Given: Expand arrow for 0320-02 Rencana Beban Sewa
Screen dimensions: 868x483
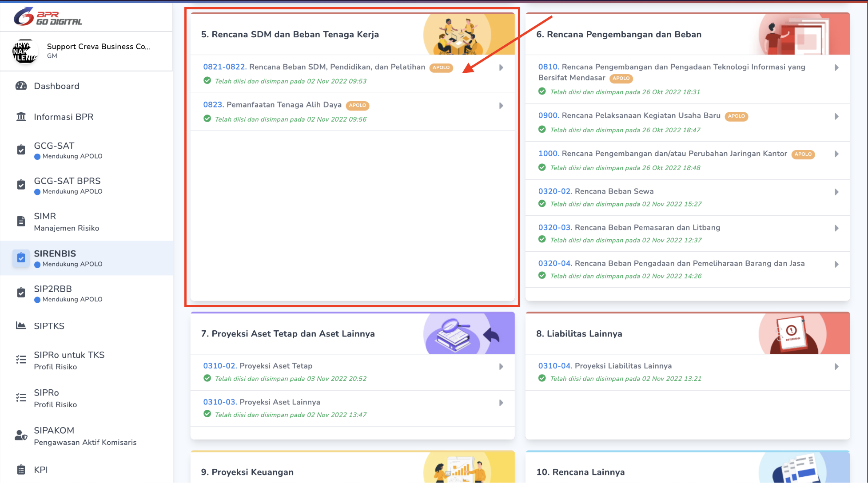Looking at the screenshot, I should [836, 192].
